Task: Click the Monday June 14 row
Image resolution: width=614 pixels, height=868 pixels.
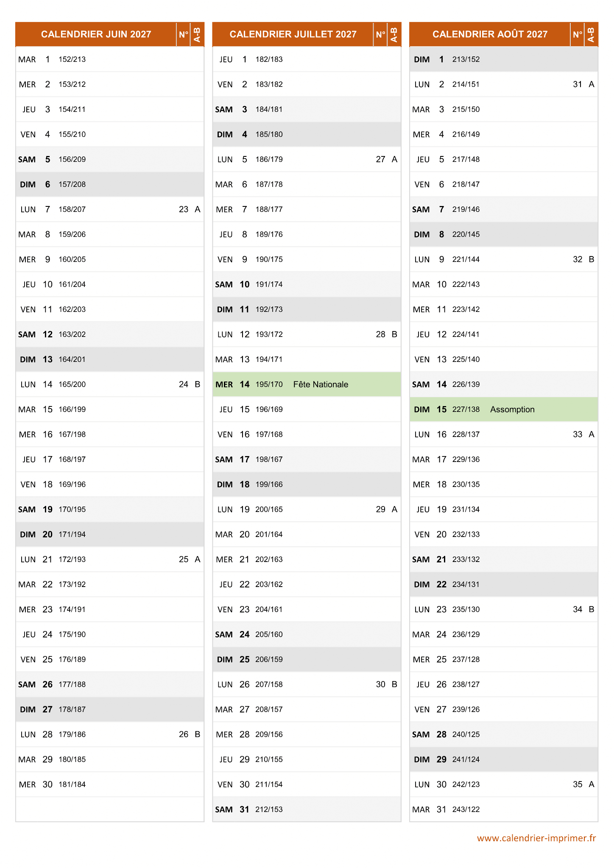Action: 109,384
